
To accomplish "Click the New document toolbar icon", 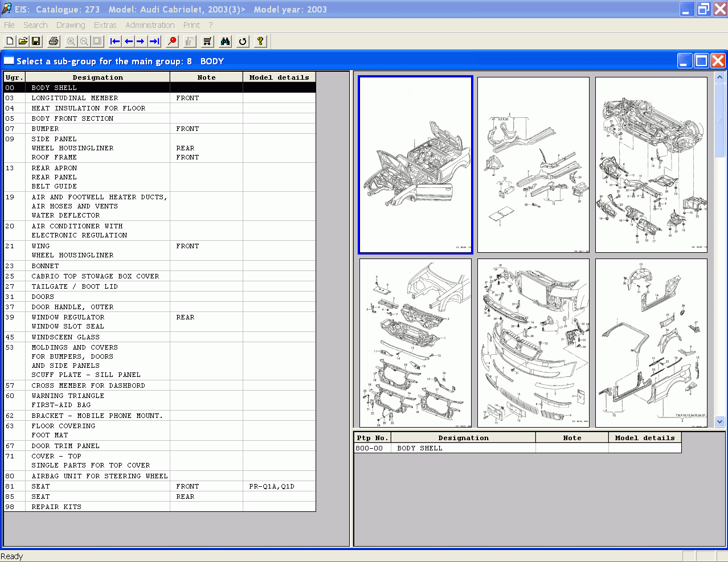I will click(x=10, y=41).
